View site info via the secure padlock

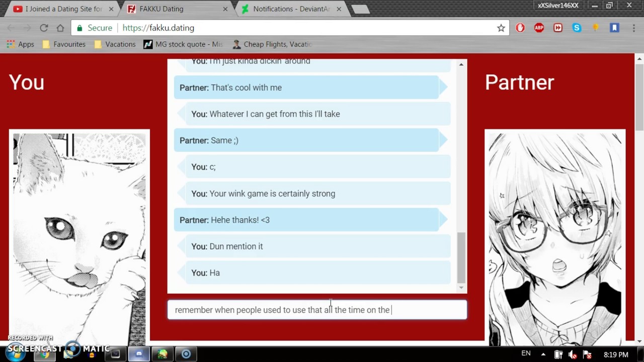click(79, 28)
